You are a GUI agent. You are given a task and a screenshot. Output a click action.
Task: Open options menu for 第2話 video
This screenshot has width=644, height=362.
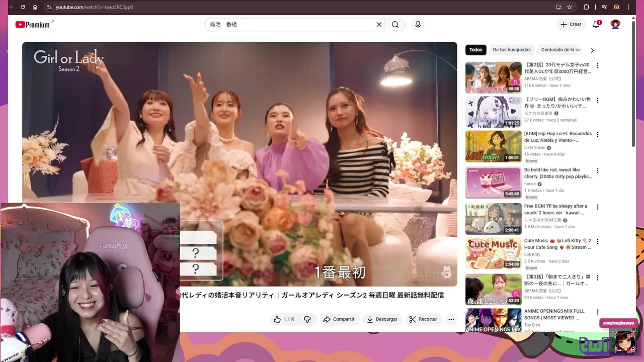598,66
